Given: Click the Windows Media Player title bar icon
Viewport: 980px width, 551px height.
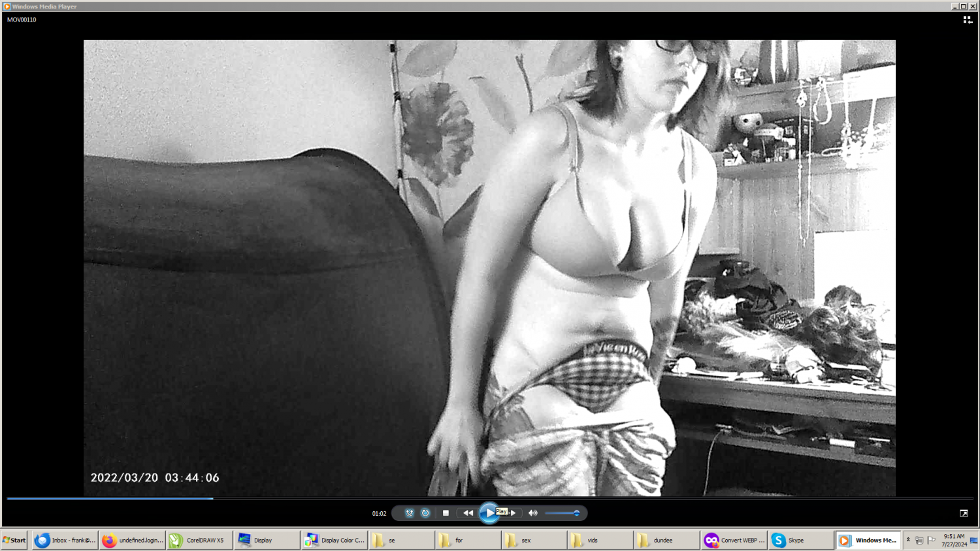Looking at the screenshot, I should click(x=7, y=7).
